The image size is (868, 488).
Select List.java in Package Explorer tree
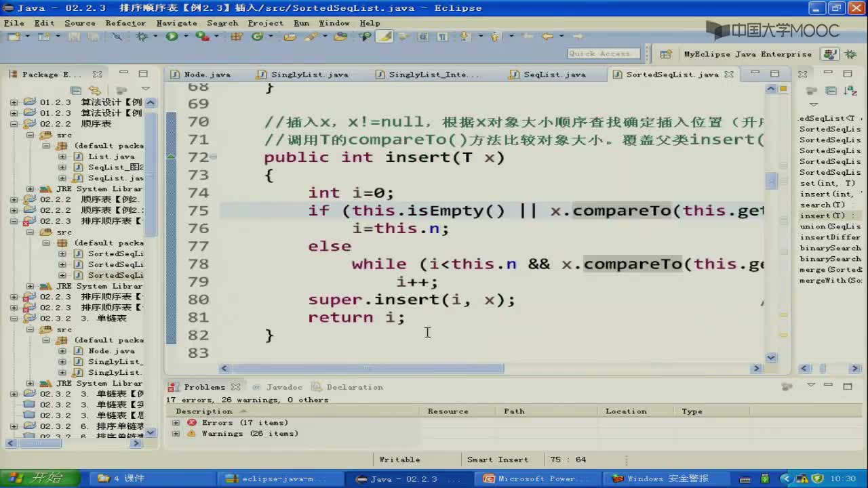111,157
